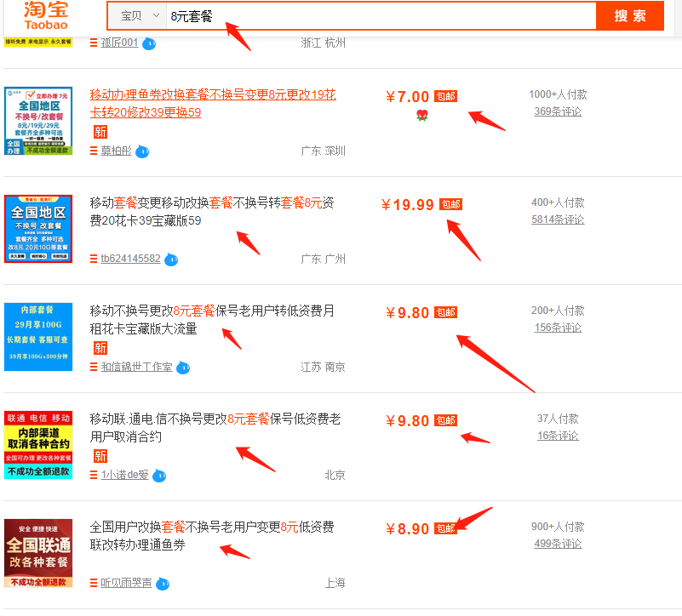Click the 全国联通 改各种套餐 product thumbnail
The height and width of the screenshot is (616, 682).
click(38, 553)
